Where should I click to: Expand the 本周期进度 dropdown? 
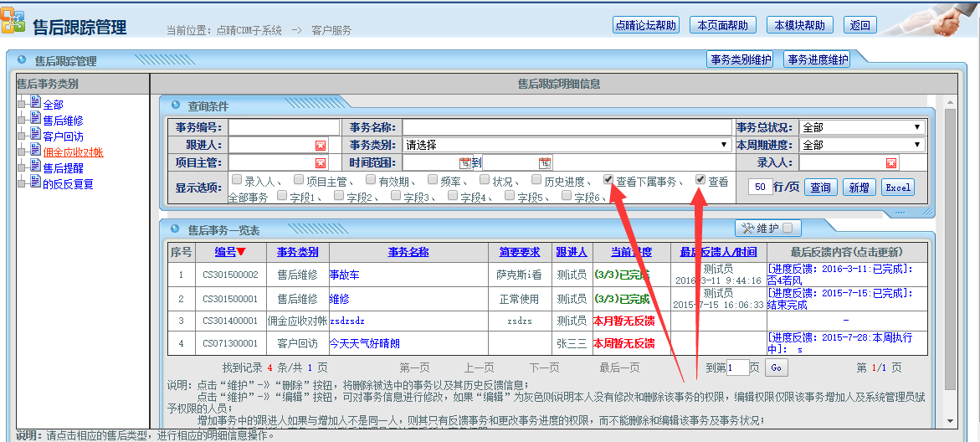pos(862,145)
